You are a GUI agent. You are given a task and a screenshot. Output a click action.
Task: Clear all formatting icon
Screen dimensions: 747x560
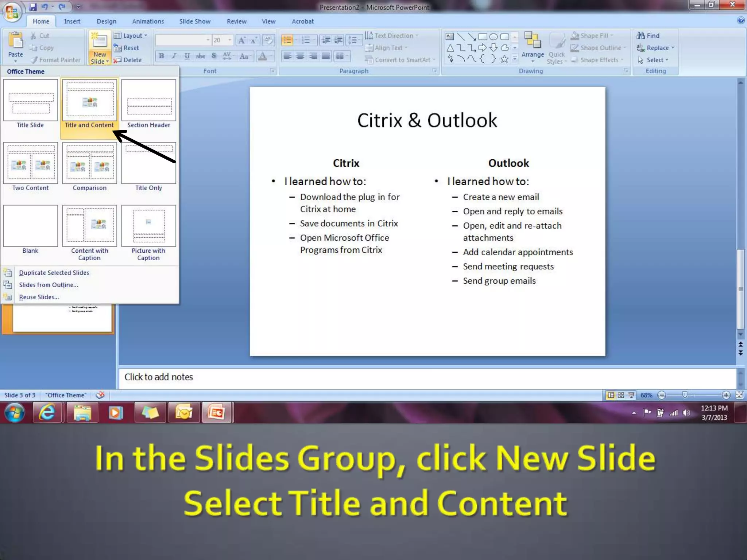pyautogui.click(x=268, y=40)
